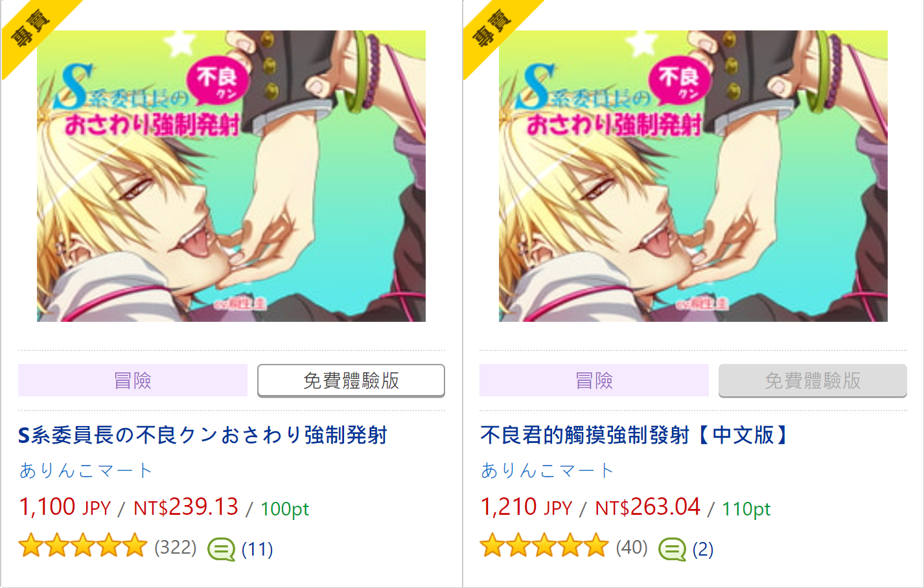This screenshot has width=924, height=588.
Task: Click the (322) rating count
Action: click(x=176, y=547)
